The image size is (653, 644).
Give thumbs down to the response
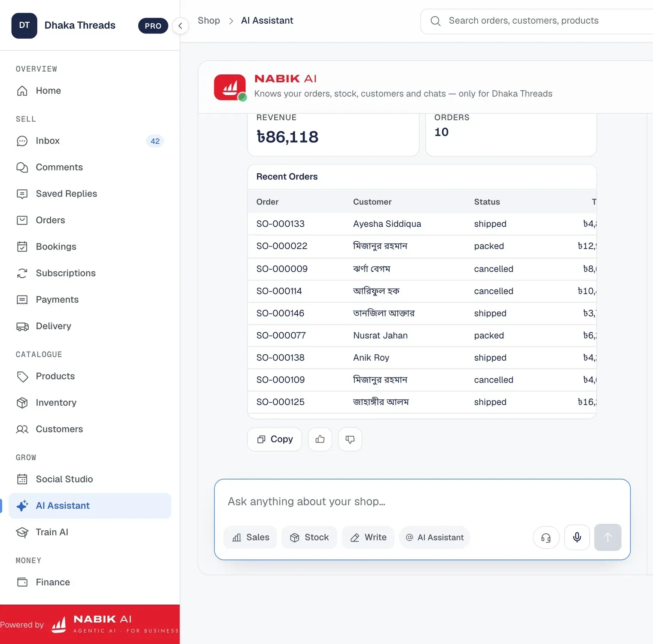(x=350, y=439)
